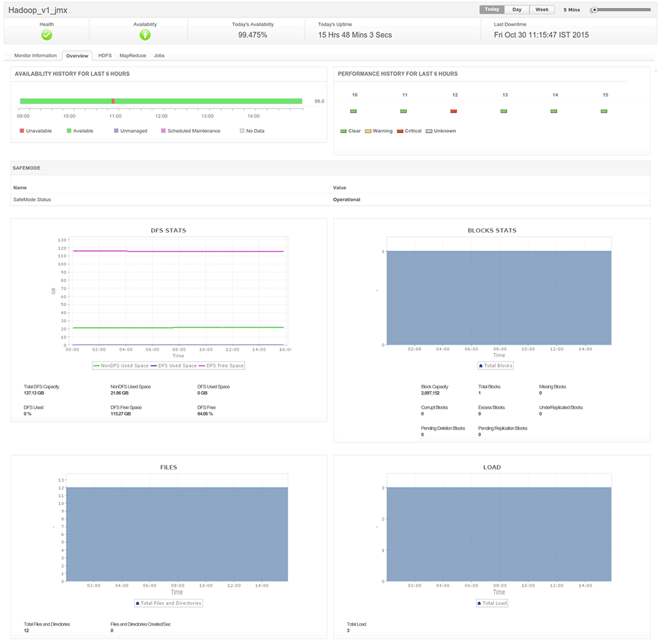Click the Operational safemode value
Image resolution: width=661 pixels, height=644 pixels.
click(347, 200)
